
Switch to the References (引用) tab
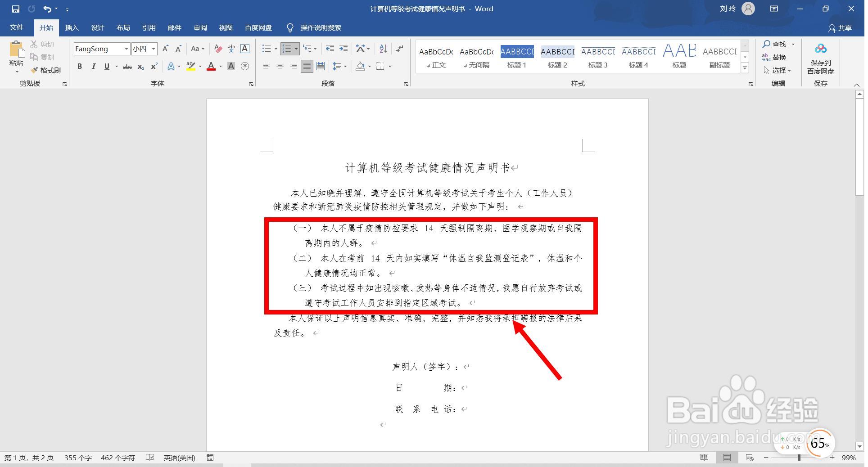[x=149, y=28]
